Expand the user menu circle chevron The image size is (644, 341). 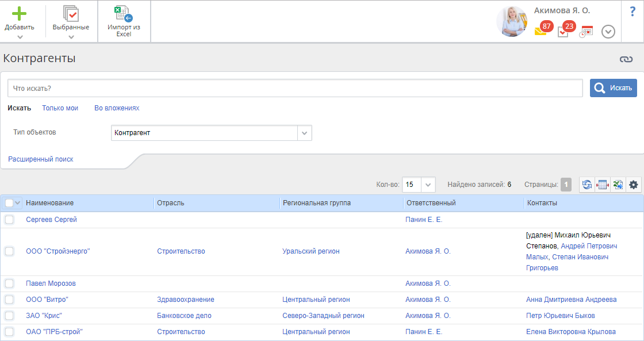(608, 32)
